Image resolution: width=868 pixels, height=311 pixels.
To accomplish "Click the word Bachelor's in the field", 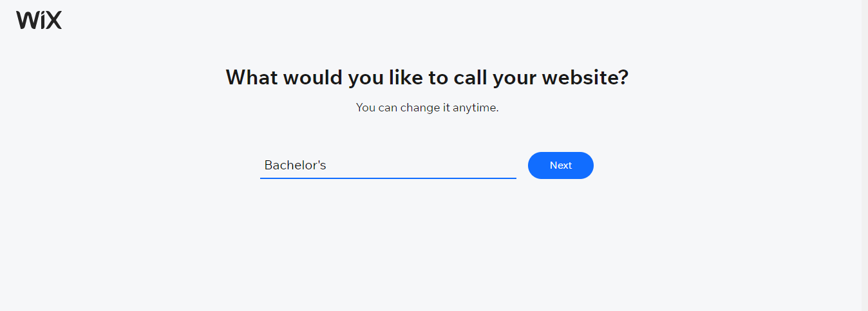I will pos(295,165).
